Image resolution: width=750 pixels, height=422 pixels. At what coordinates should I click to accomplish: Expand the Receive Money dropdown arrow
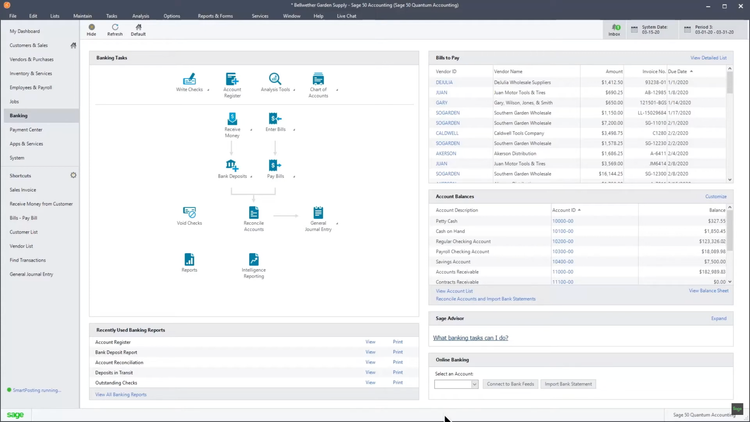251,130
